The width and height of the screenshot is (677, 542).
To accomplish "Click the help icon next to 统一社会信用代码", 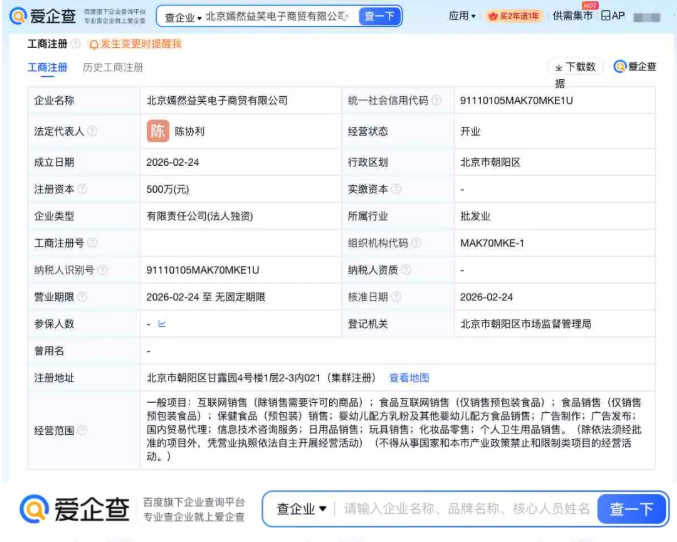I will (437, 101).
